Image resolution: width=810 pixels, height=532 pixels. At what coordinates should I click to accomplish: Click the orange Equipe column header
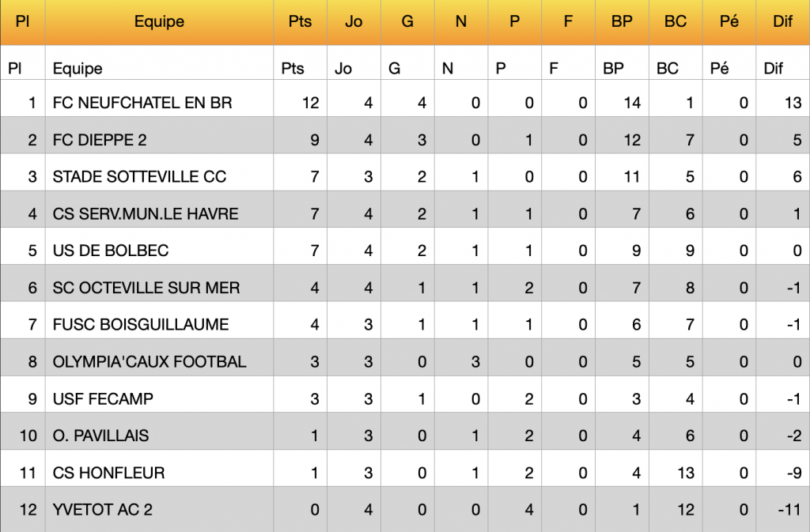(159, 22)
